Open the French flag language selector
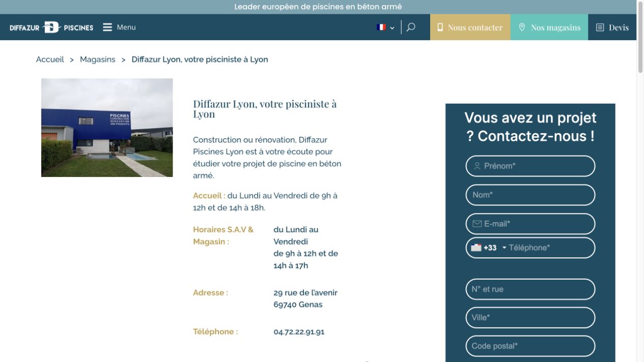 [385, 27]
